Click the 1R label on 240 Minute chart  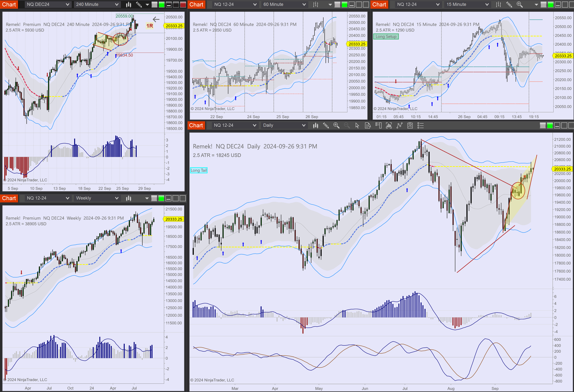pyautogui.click(x=149, y=26)
